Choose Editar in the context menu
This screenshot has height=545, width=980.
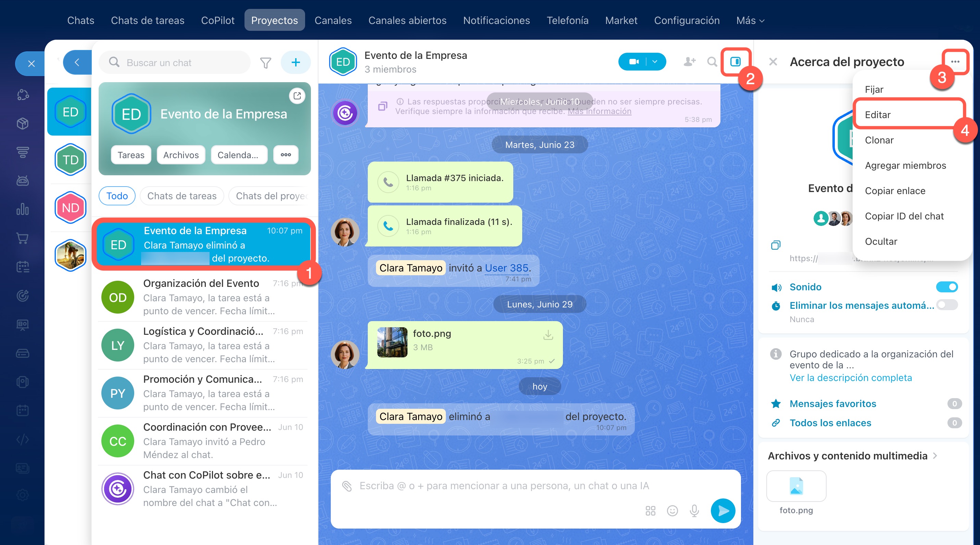(912, 114)
